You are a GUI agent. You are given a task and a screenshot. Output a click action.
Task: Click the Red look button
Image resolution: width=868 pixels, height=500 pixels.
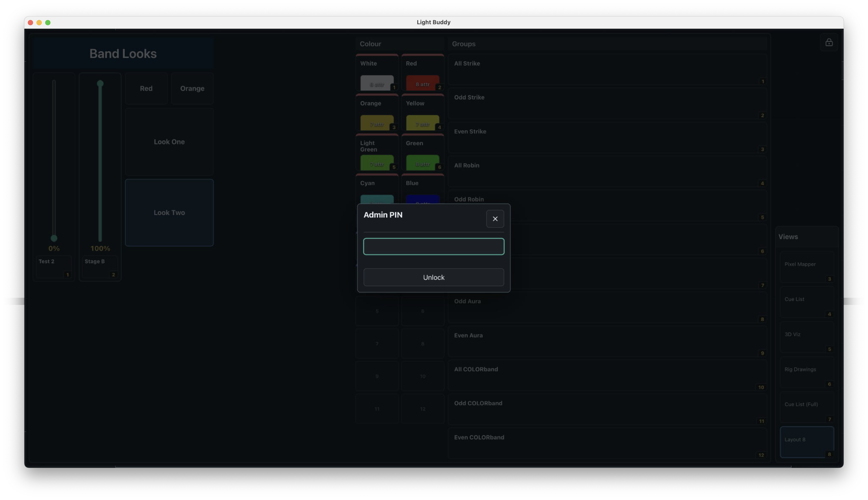click(146, 89)
